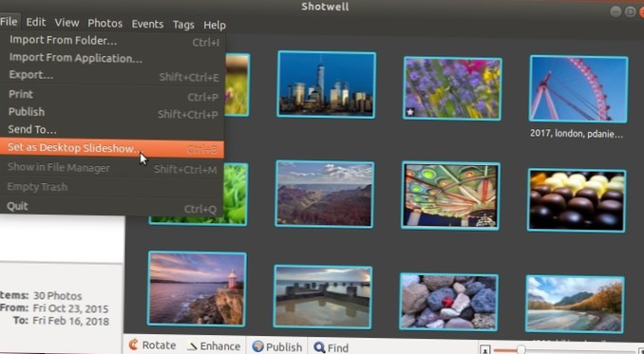Click the Enhance toolbar button
Image resolution: width=644 pixels, height=354 pixels.
215,346
